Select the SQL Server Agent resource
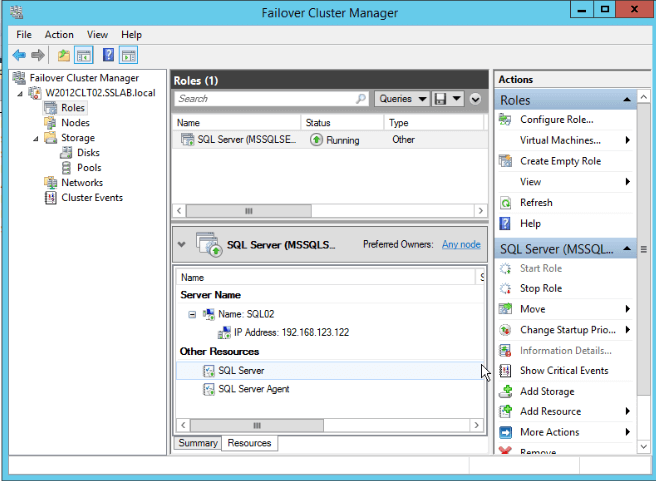This screenshot has height=481, width=656. (253, 389)
